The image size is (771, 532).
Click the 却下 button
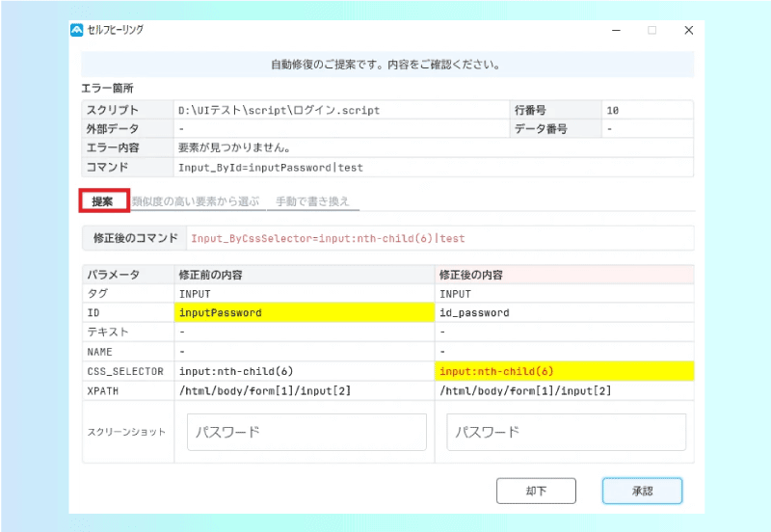pyautogui.click(x=536, y=491)
